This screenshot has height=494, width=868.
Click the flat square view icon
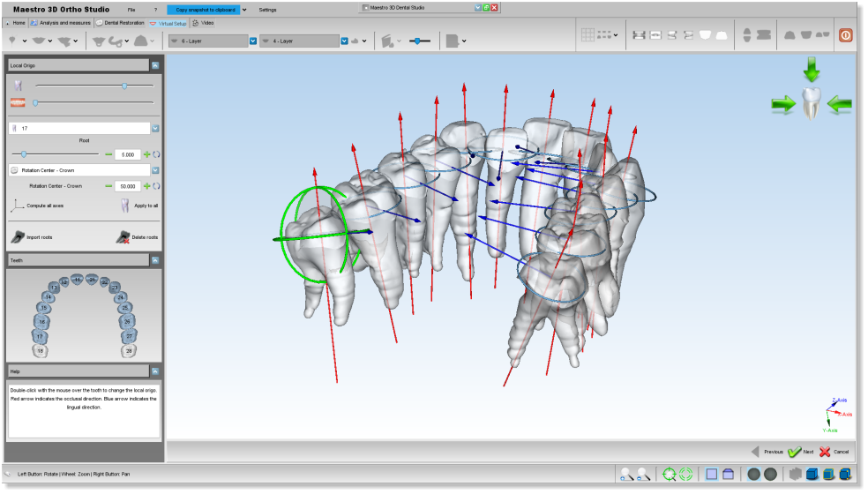pyautogui.click(x=712, y=474)
